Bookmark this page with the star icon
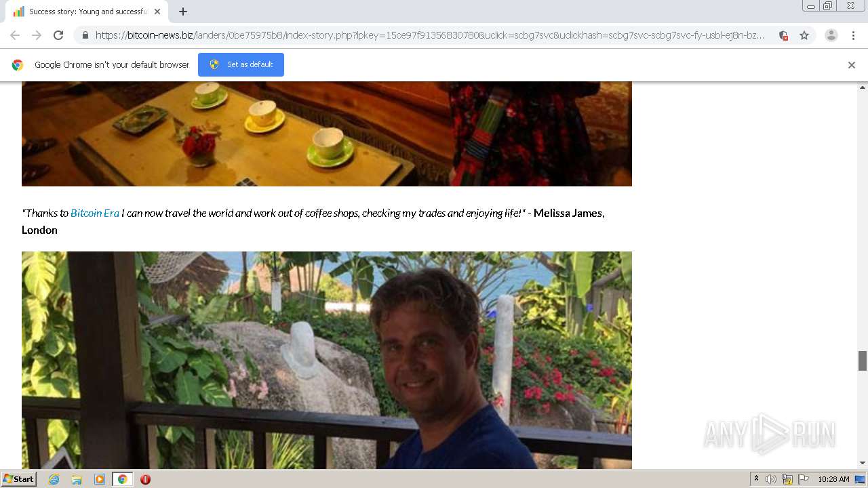The width and height of the screenshot is (868, 488). click(804, 35)
